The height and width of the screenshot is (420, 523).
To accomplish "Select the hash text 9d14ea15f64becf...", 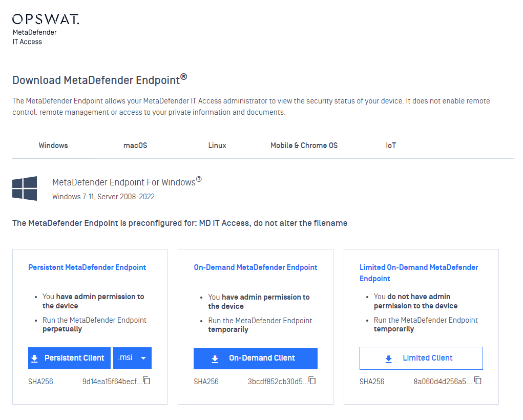I will click(112, 382).
